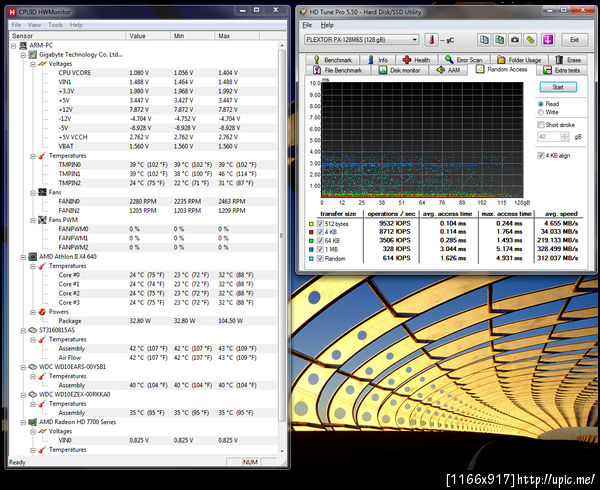
Task: Collapse the Gigabyte Technology Co. Ltd node
Action: click(x=23, y=55)
